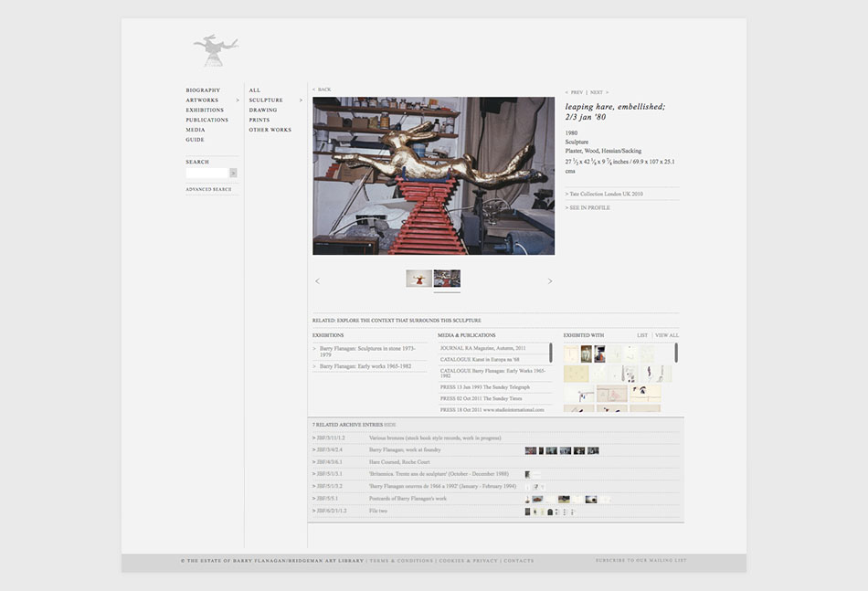Open the Exhibitions menu item
The image size is (868, 591).
click(205, 111)
